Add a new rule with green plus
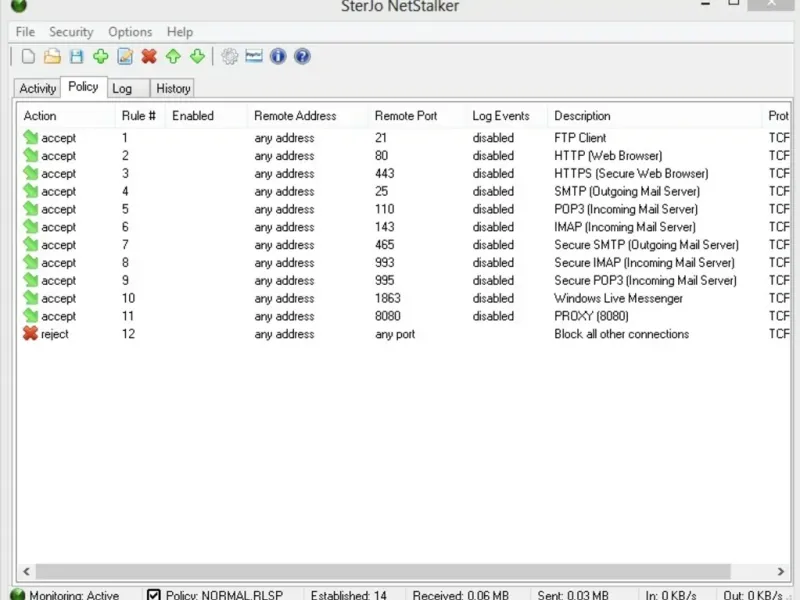 [101, 56]
